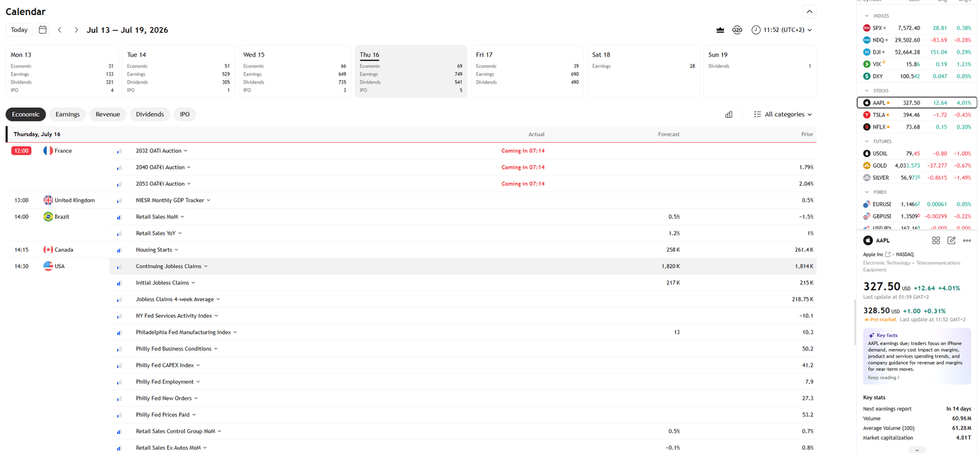Select TSLA in the watchlist
The width and height of the screenshot is (980, 453).
pos(917,115)
